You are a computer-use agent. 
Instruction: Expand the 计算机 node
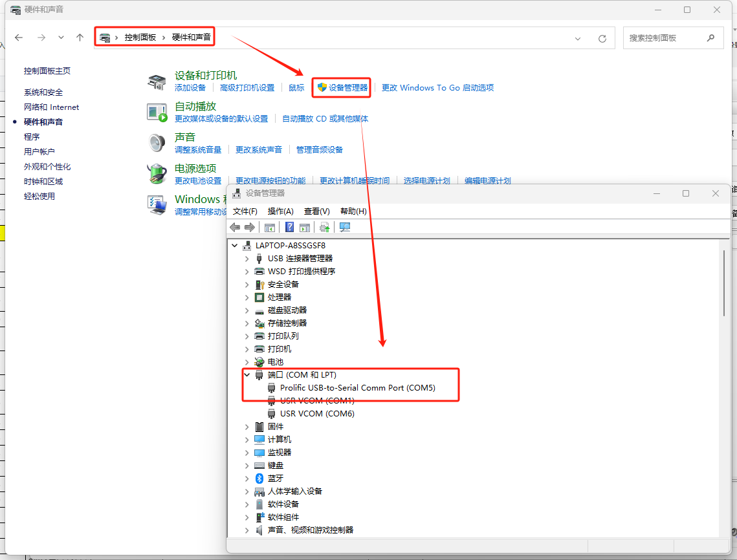(x=247, y=440)
